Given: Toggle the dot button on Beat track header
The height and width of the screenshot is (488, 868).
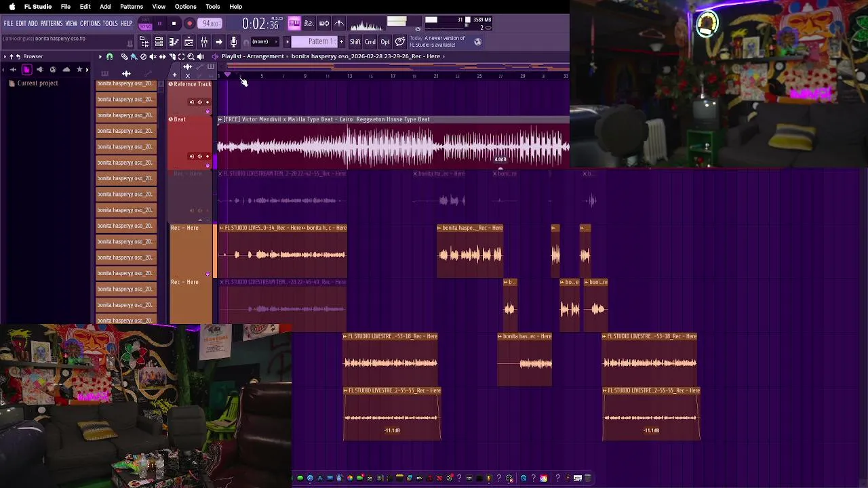Looking at the screenshot, I should pos(208,157).
